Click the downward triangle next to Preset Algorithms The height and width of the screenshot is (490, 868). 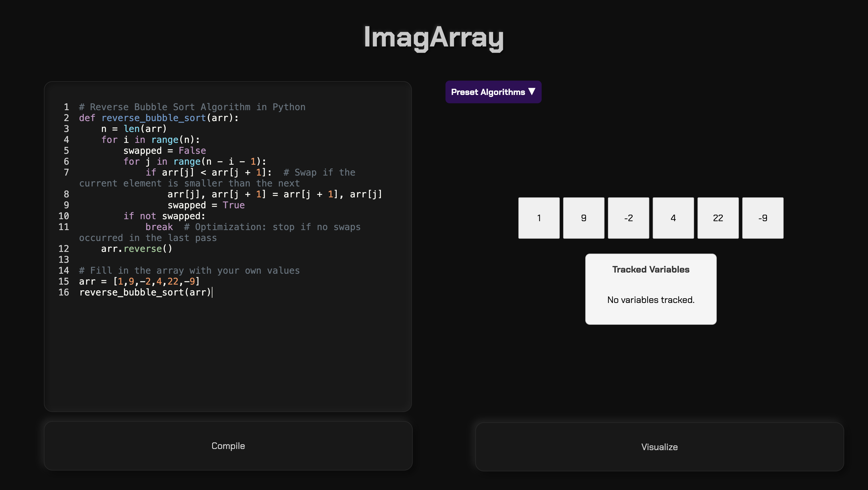pos(532,91)
